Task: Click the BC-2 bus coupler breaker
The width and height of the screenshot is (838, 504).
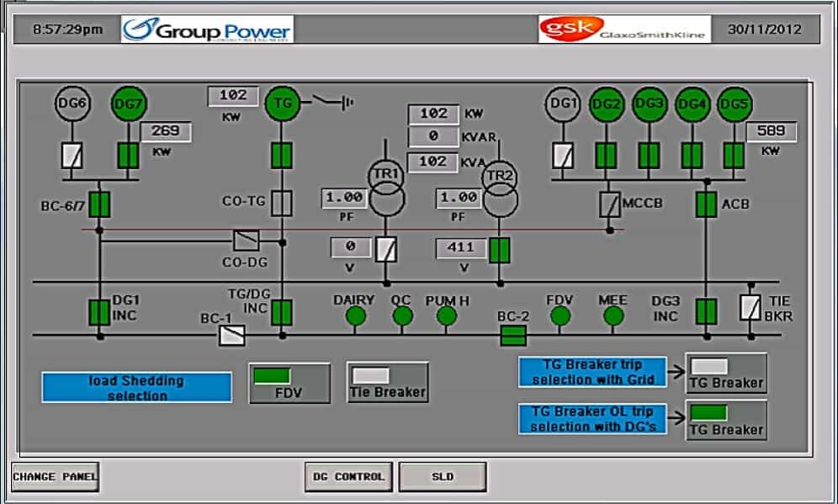Action: [x=513, y=336]
